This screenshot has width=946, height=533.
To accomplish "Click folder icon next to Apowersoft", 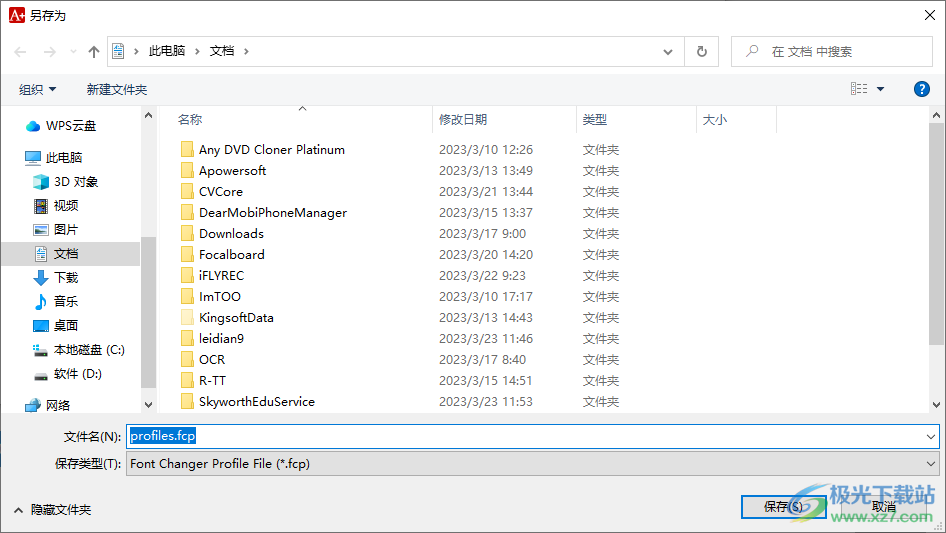I will click(x=188, y=171).
